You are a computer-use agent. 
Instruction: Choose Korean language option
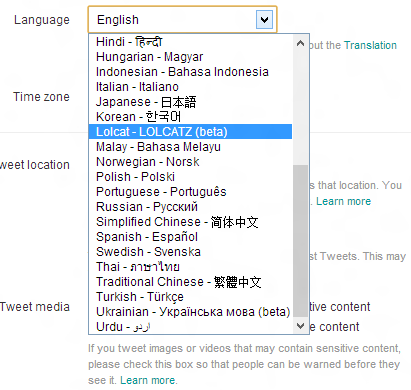(x=190, y=117)
